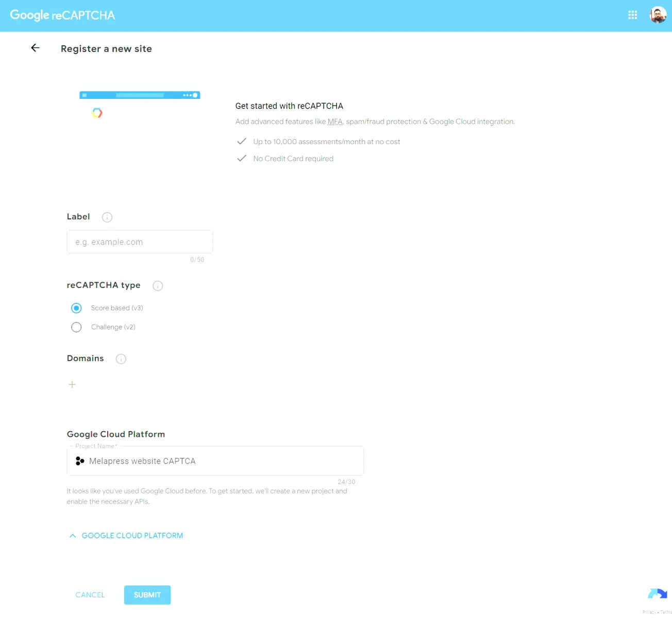Click the Label input field
Screen dimensions: 672x618
(140, 242)
